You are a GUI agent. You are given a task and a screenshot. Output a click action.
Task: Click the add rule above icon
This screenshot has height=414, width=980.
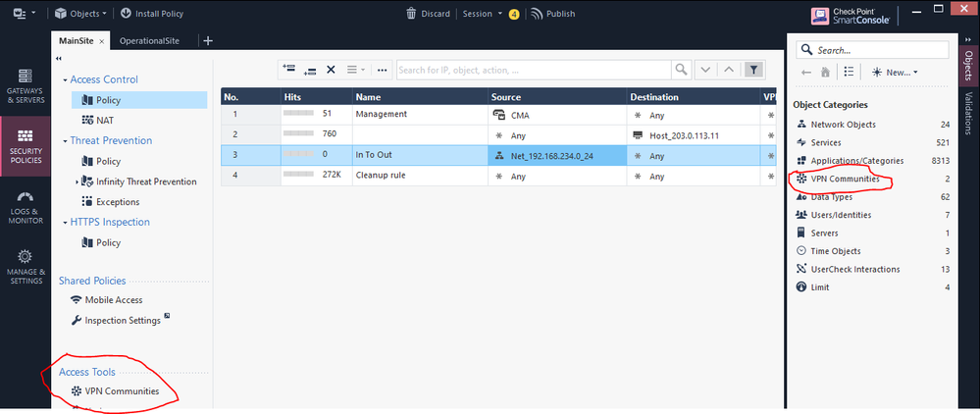[288, 68]
